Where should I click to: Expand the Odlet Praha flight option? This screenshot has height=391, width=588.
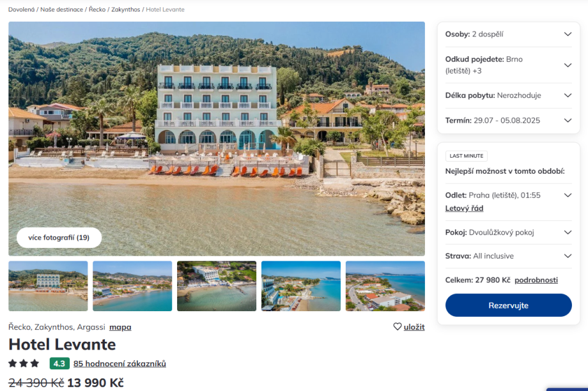coord(568,195)
